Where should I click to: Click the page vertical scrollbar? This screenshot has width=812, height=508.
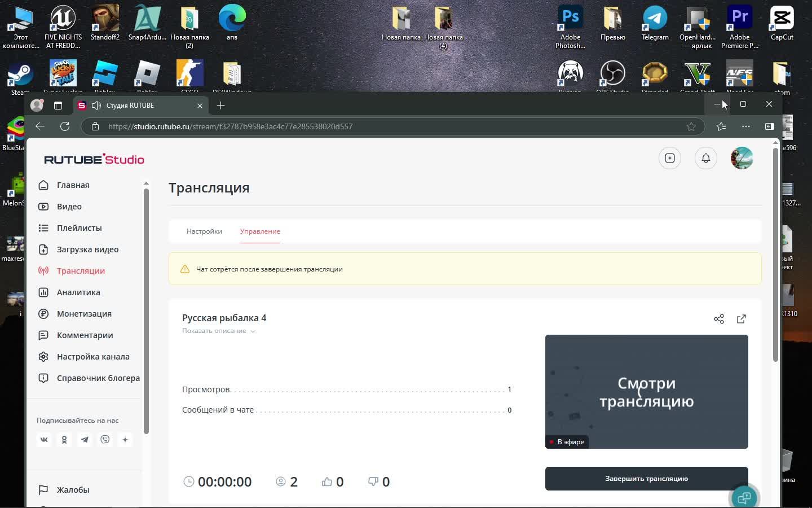pos(775,254)
